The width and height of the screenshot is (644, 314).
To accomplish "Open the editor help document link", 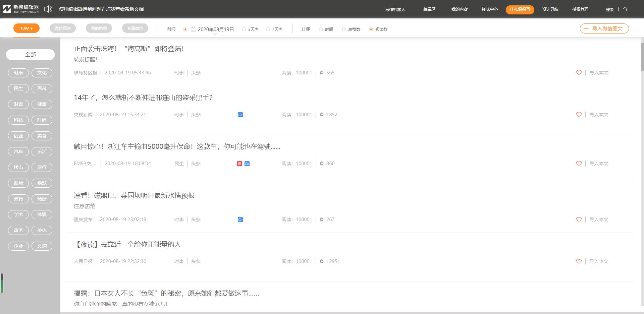I will coord(101,9).
